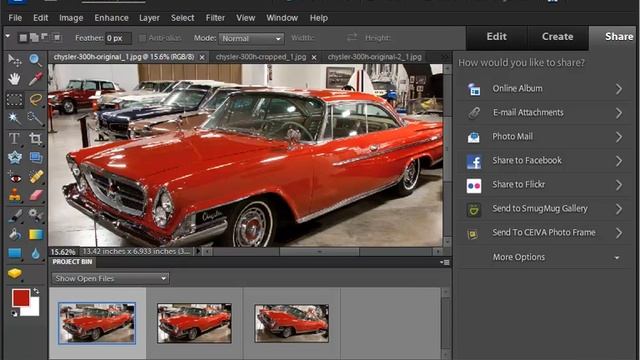640x360 pixels.
Task: Select the Magic Wand tool
Action: 14,118
